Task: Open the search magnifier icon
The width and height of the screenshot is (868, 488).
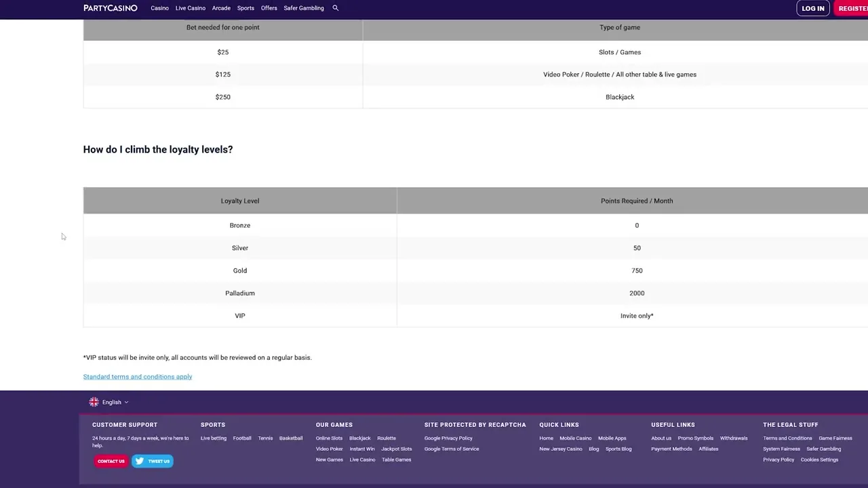Action: click(x=335, y=8)
